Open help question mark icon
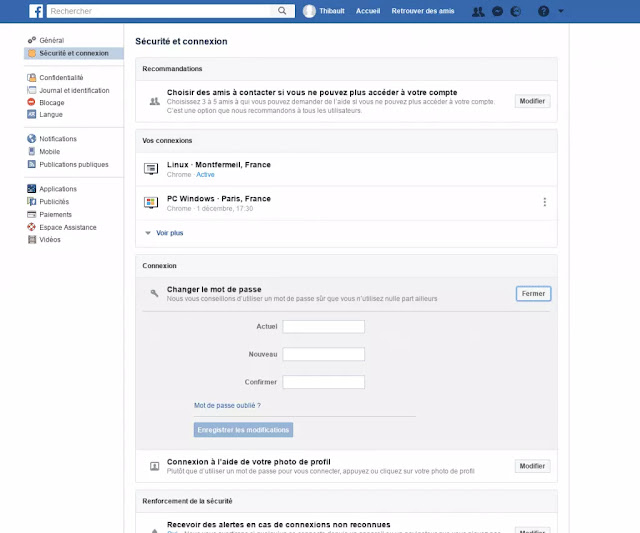 click(x=543, y=11)
